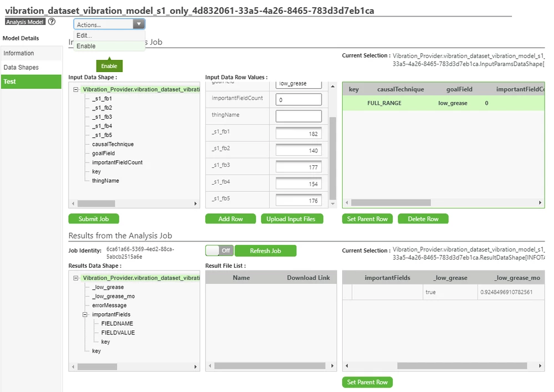
Task: Click Add Row under input values
Action: 230,218
